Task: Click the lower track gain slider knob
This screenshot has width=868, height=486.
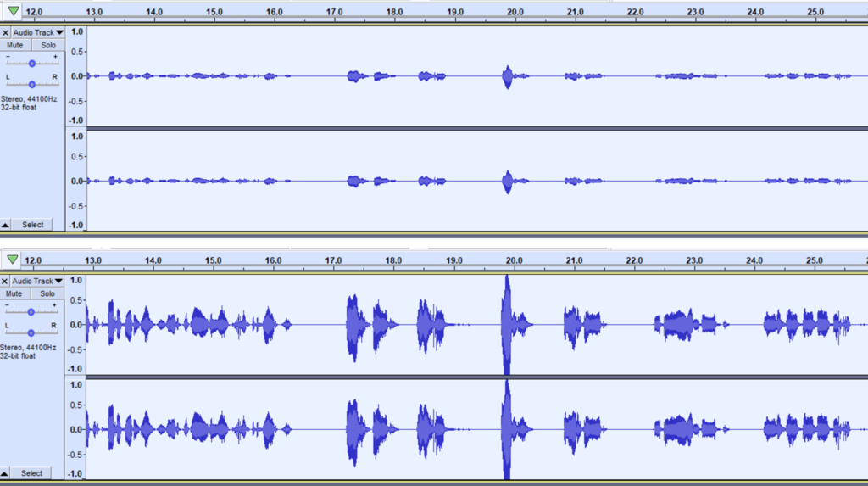Action: point(31,312)
